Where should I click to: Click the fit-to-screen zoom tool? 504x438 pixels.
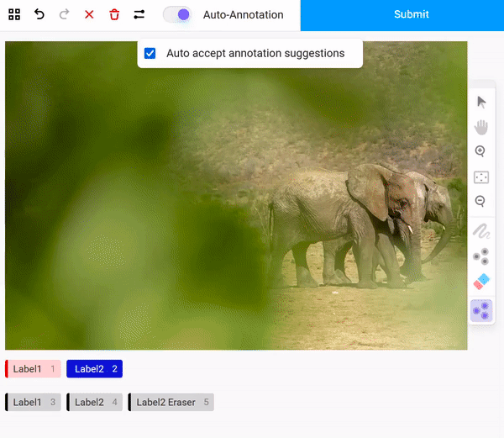(x=481, y=177)
